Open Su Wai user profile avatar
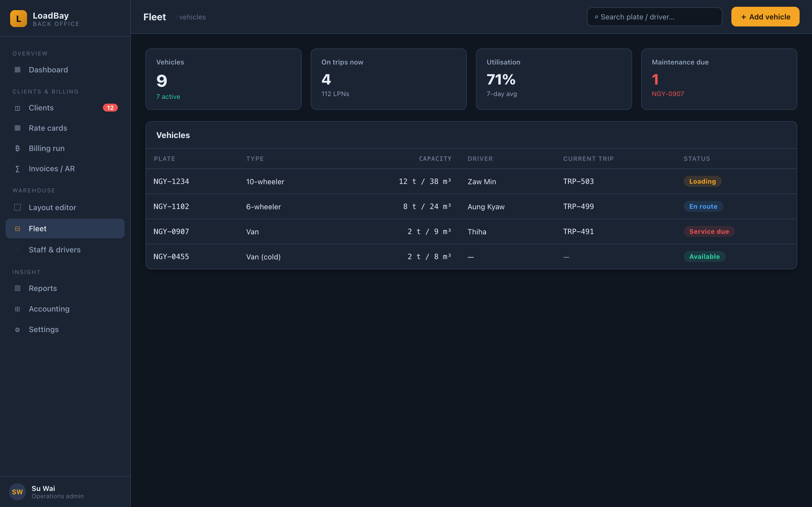Viewport: 812px width, 507px height. pos(17,492)
